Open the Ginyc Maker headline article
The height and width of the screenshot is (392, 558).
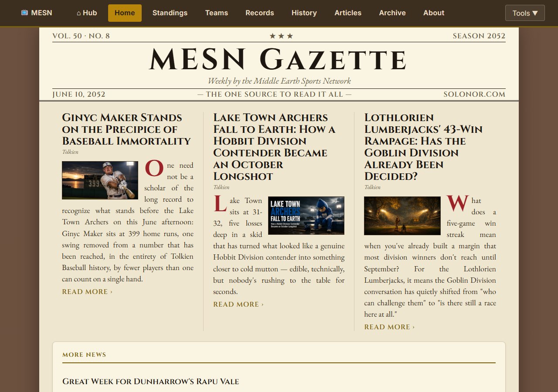tap(126, 129)
